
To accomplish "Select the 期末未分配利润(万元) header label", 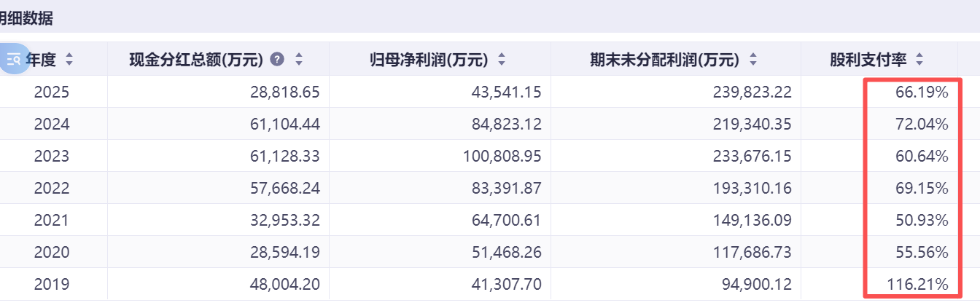I will 664,60.
